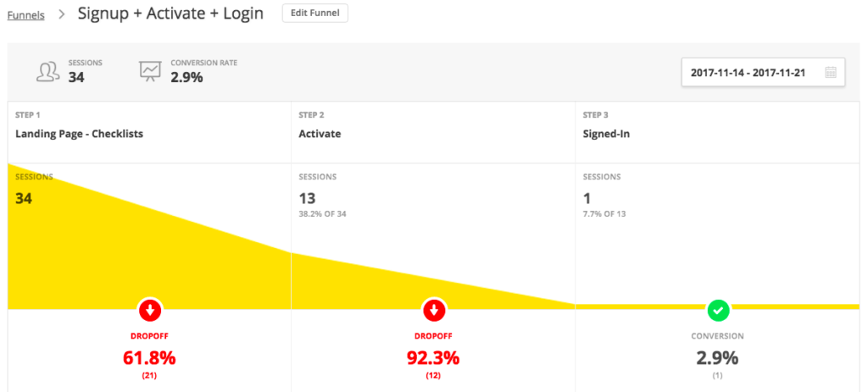This screenshot has height=392, width=868.
Task: Click the green conversion checkmark icon
Action: coord(718,310)
